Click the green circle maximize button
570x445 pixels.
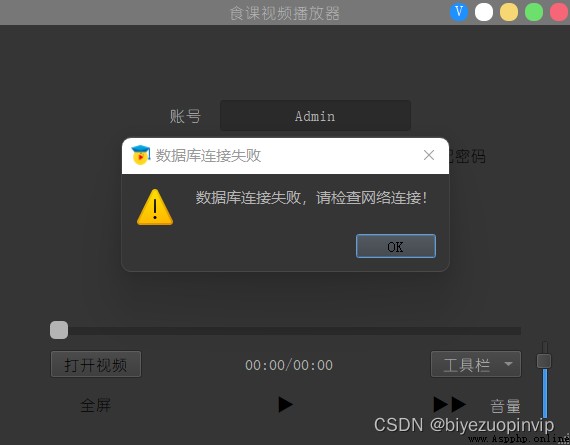(x=534, y=12)
